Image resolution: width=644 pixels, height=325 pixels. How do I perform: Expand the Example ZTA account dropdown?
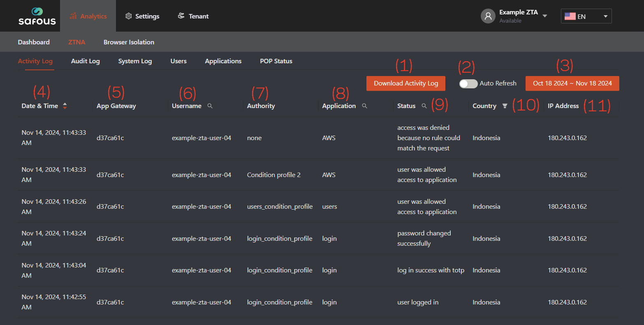[545, 15]
